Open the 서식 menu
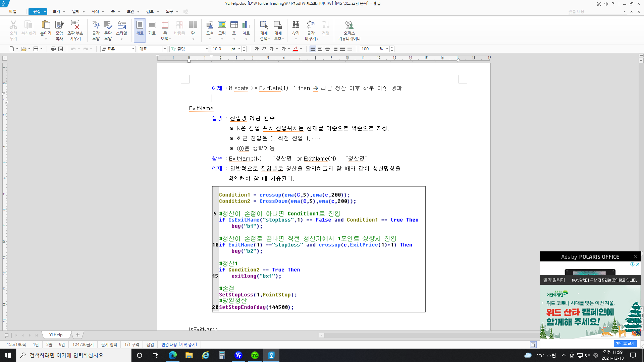Screen dimensions: 644x362 (95, 11)
